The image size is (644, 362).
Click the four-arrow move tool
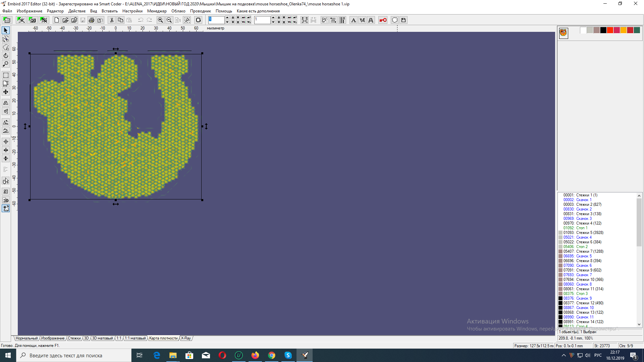(6, 92)
